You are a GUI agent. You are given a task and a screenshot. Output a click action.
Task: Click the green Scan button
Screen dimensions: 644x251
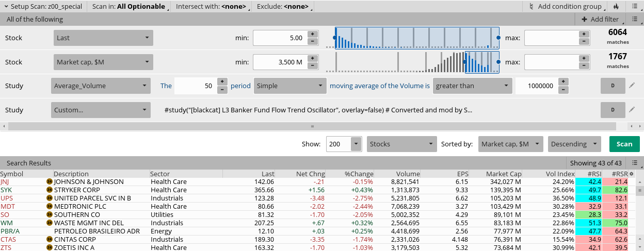(x=624, y=144)
